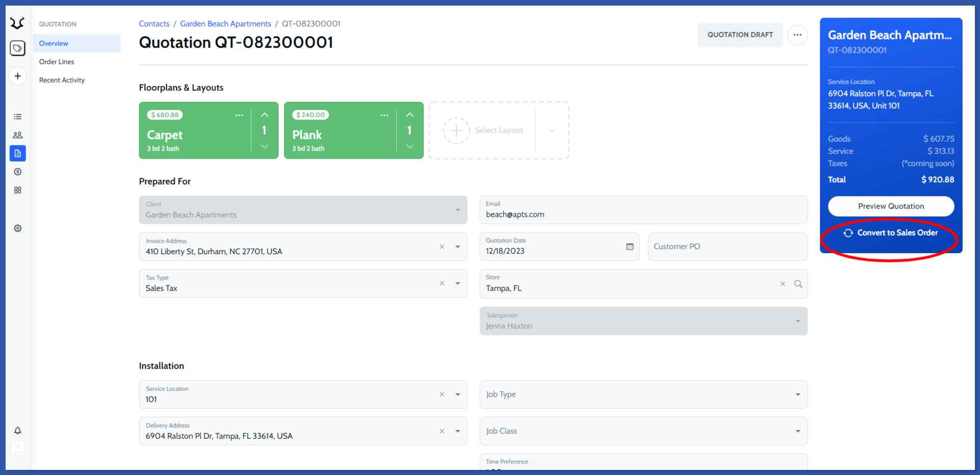Expand the Select Layout dropdown chevron
980x475 pixels.
point(552,130)
